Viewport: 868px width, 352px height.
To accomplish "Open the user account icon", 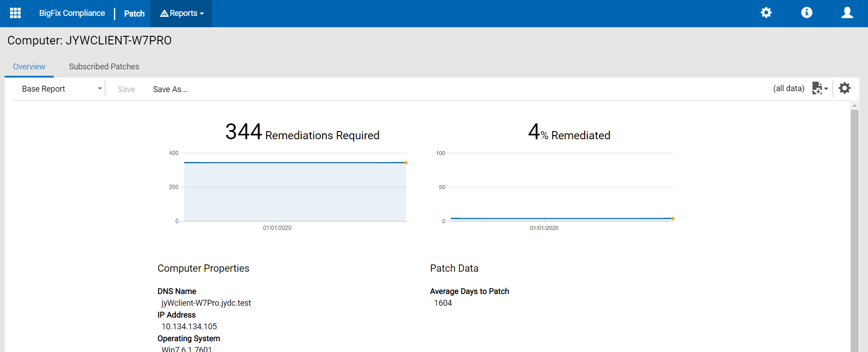I will 847,13.
